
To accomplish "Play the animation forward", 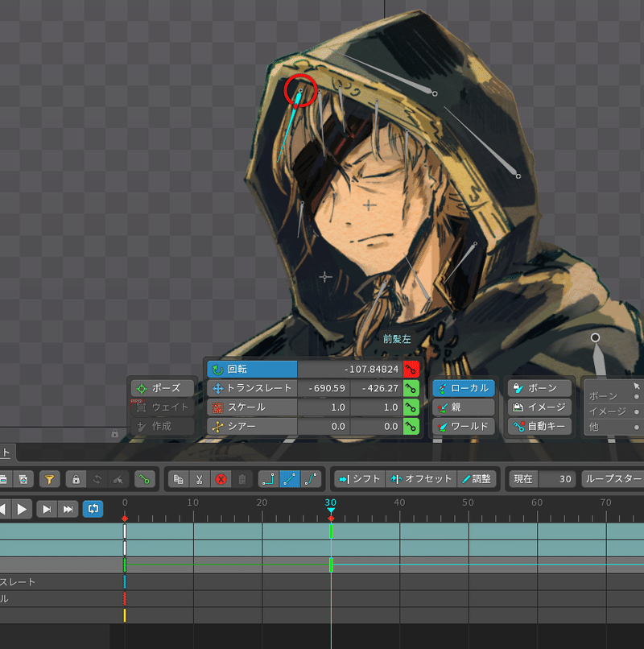I will 22,509.
